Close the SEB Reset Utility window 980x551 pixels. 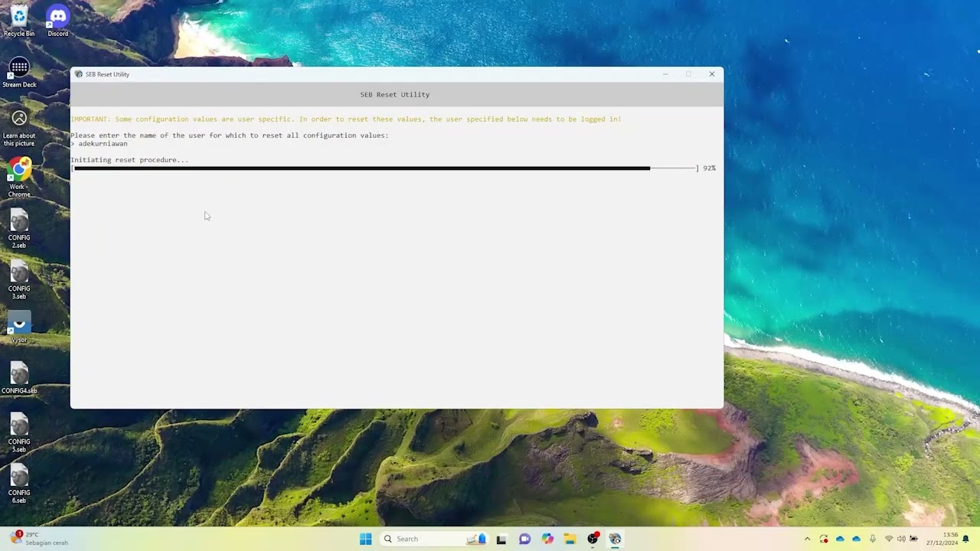click(712, 74)
